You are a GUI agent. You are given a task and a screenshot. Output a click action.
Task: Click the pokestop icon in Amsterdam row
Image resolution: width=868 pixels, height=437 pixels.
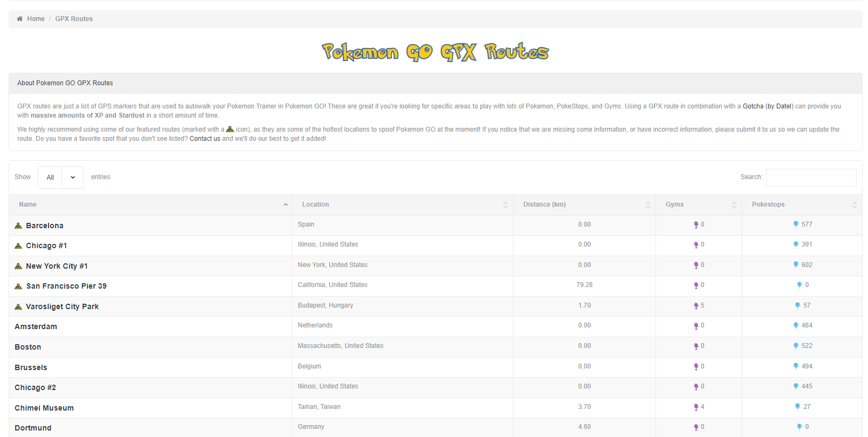(796, 325)
